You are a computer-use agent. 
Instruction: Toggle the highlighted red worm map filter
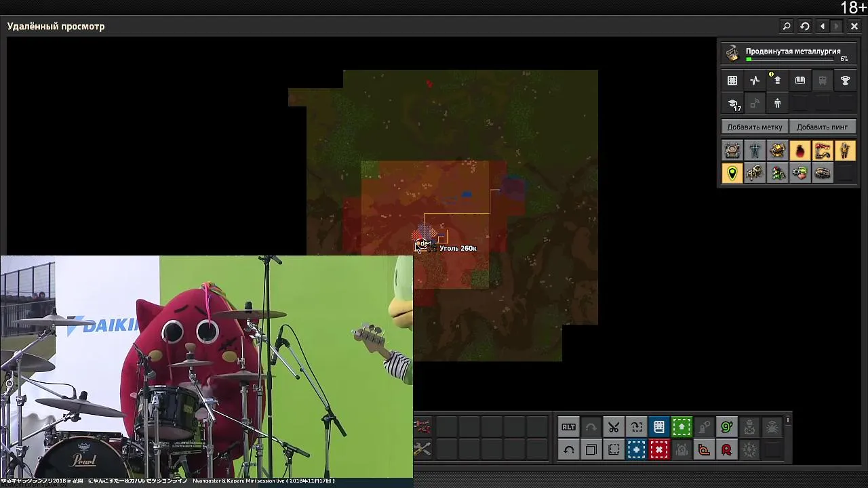coord(823,150)
